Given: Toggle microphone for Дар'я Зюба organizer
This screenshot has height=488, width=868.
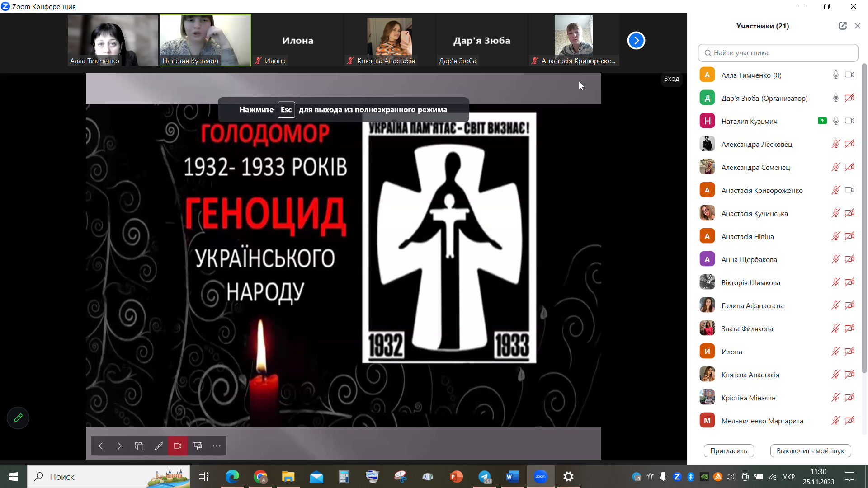Looking at the screenshot, I should pyautogui.click(x=836, y=98).
